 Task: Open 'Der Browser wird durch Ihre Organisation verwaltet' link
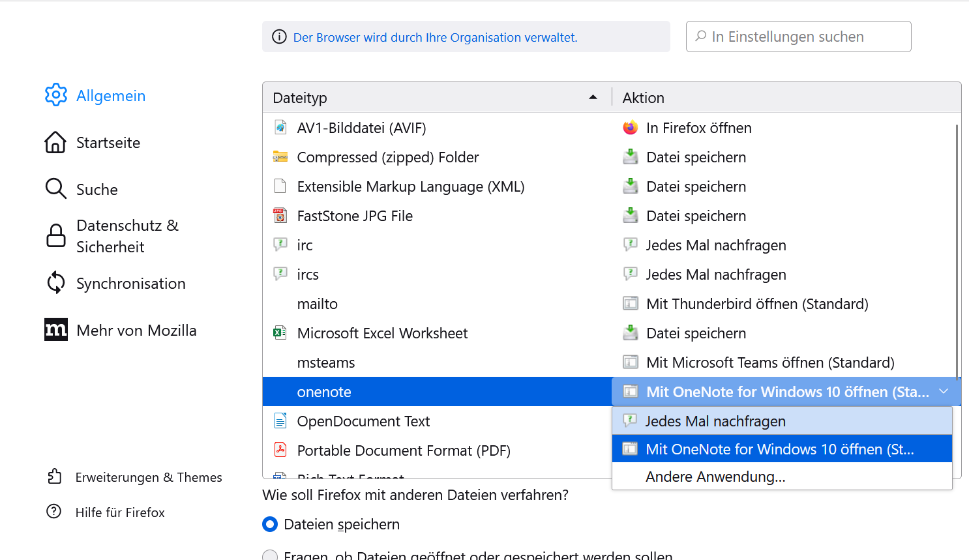[435, 37]
